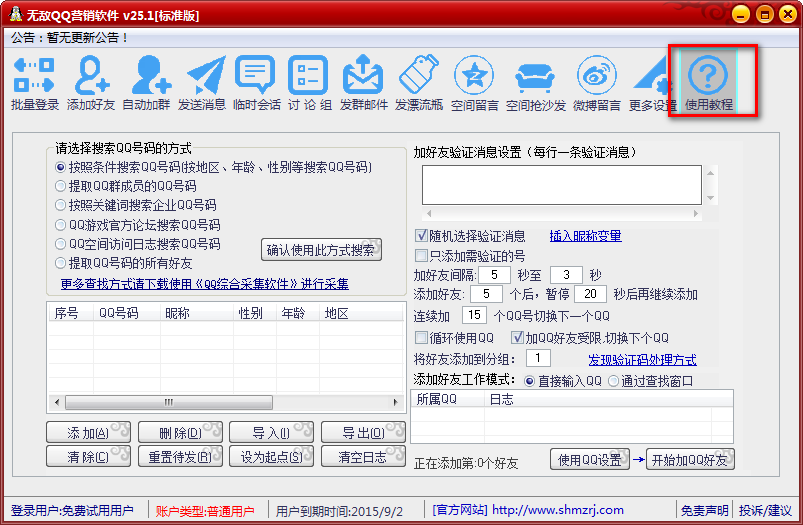The image size is (803, 525).
Task: Click the 所属QQ log column header
Action: point(448,400)
